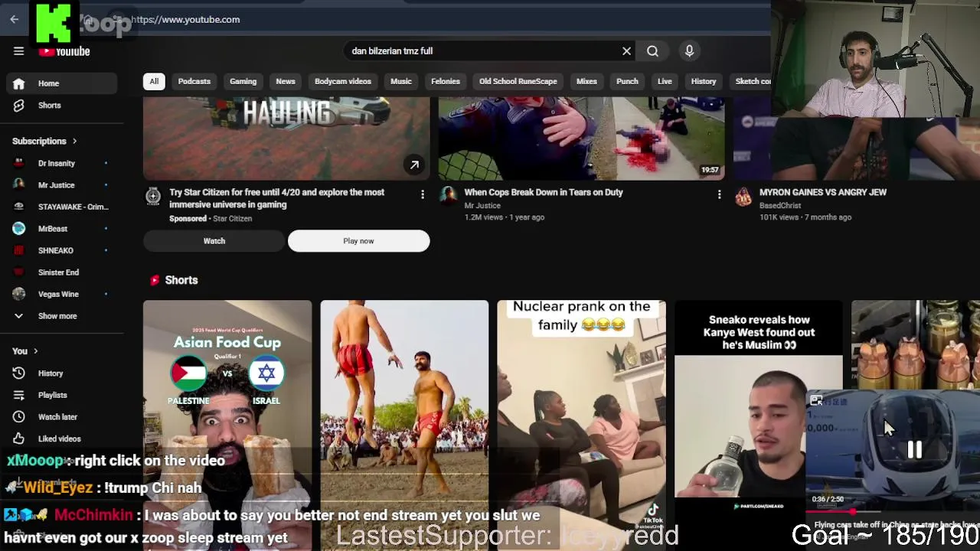The width and height of the screenshot is (980, 551).
Task: Open STAYAWAKE channel subscription
Action: tap(61, 207)
